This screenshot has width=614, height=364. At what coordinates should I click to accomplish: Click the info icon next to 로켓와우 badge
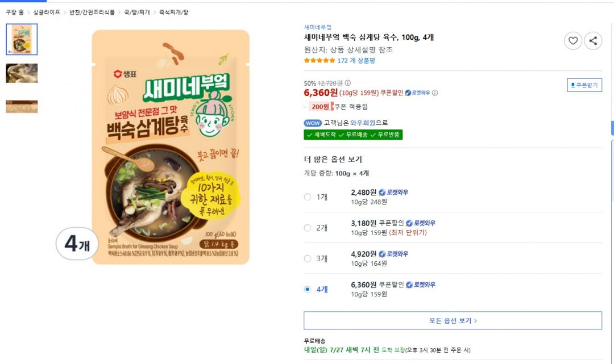coord(435,93)
